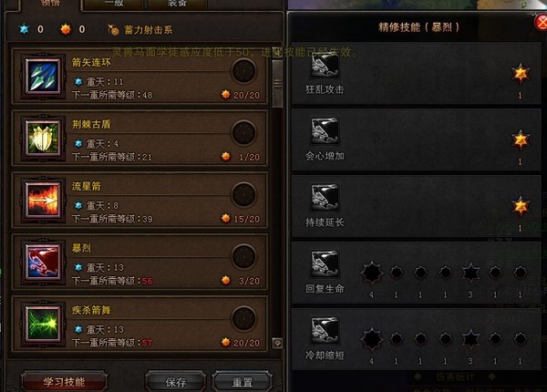This screenshot has height=392, width=547.
Task: Click the skill list scroll-down arrow
Action: pos(277,343)
